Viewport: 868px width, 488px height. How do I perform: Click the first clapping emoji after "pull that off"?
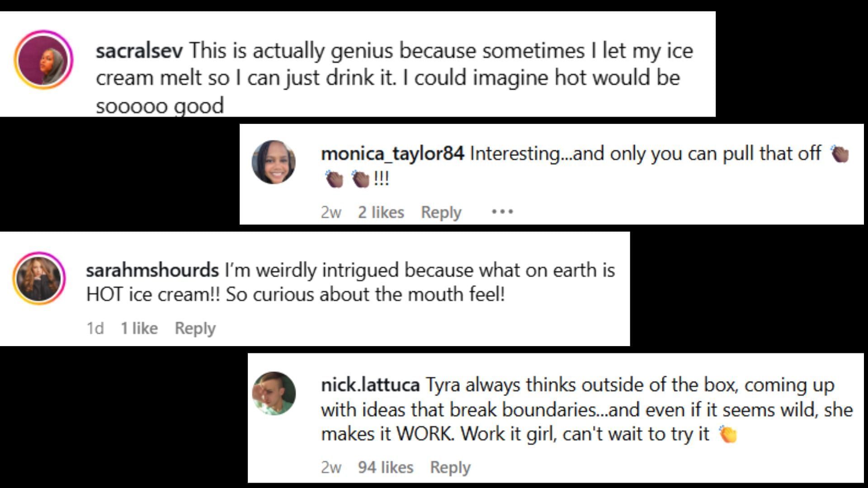tap(840, 154)
